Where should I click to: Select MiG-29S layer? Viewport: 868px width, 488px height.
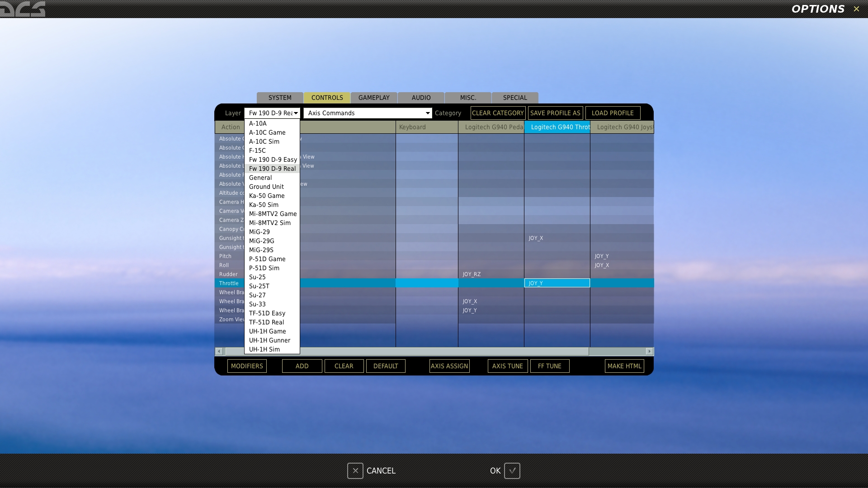pyautogui.click(x=272, y=250)
